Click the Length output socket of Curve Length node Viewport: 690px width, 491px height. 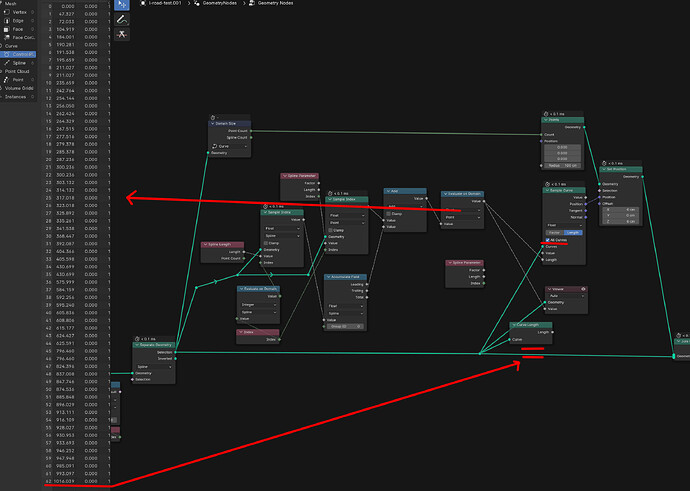coord(552,332)
